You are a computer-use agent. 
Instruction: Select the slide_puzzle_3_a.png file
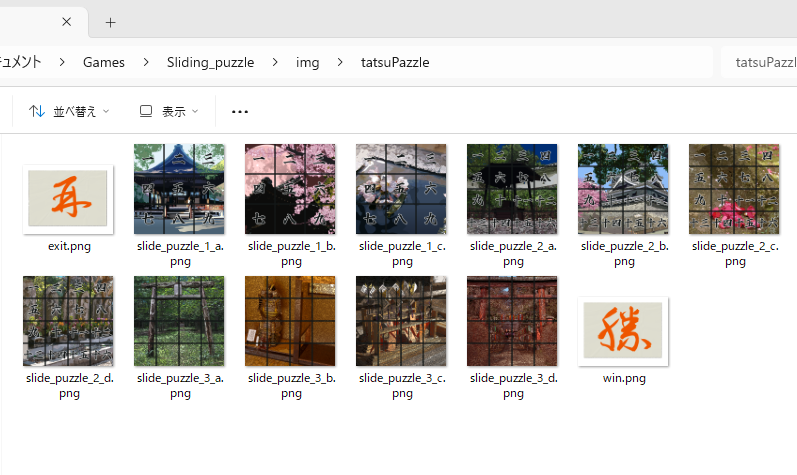(x=179, y=321)
